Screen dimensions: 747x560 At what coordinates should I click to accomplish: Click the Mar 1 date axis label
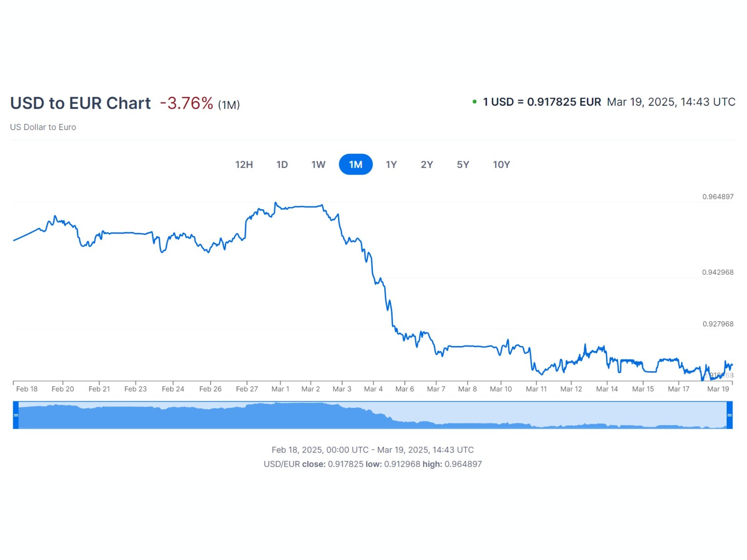[x=280, y=389]
